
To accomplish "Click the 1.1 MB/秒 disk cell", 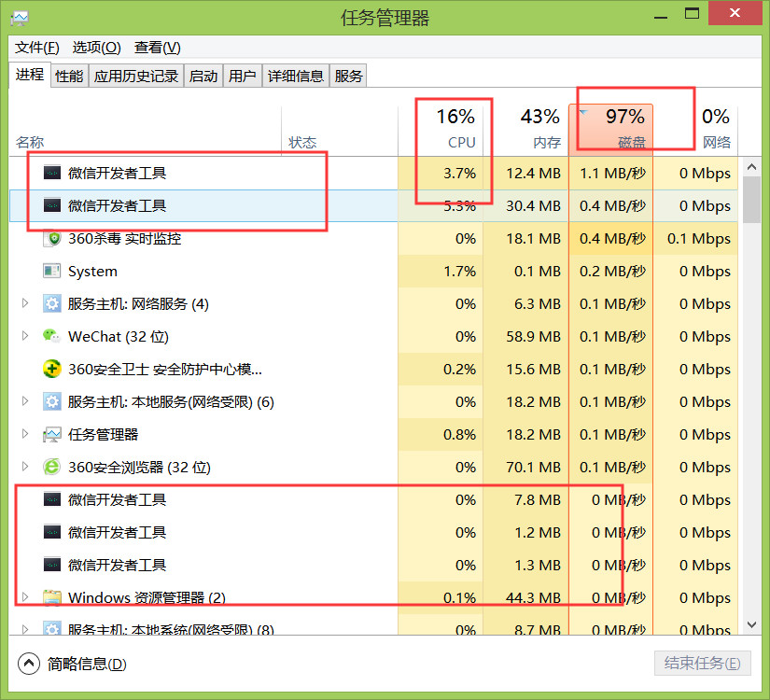I will point(612,173).
